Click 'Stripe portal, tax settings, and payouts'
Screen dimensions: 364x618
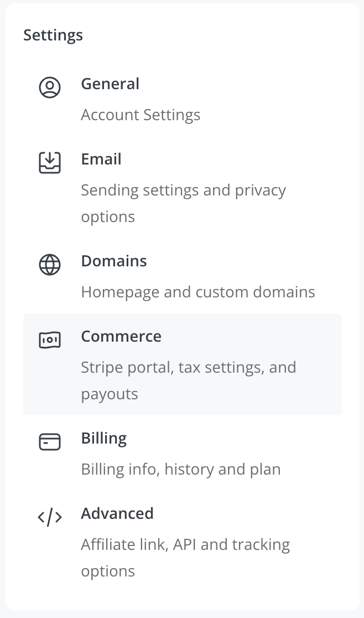[189, 380]
